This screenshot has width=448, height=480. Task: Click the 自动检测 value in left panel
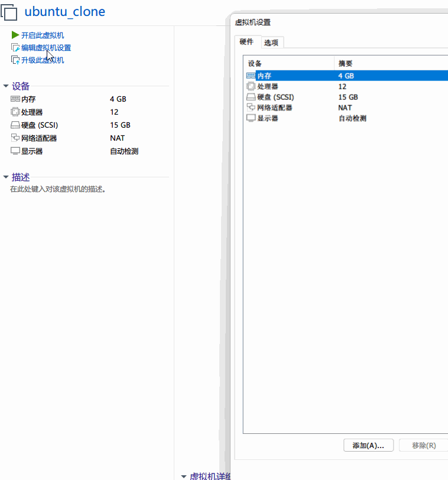coord(124,151)
